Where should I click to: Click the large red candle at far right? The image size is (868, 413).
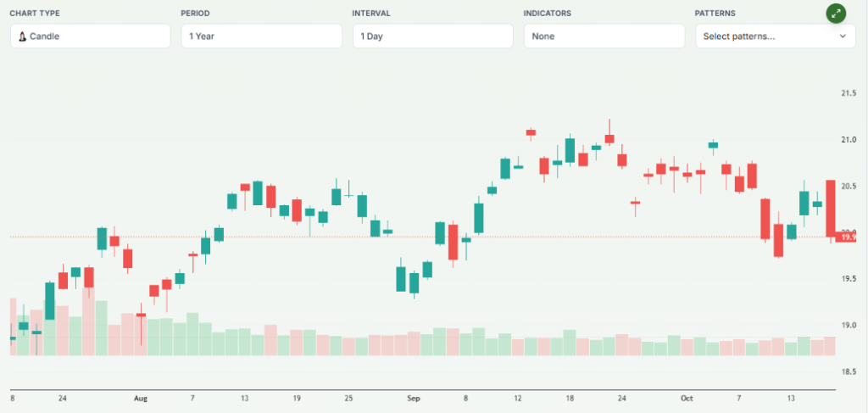[831, 209]
